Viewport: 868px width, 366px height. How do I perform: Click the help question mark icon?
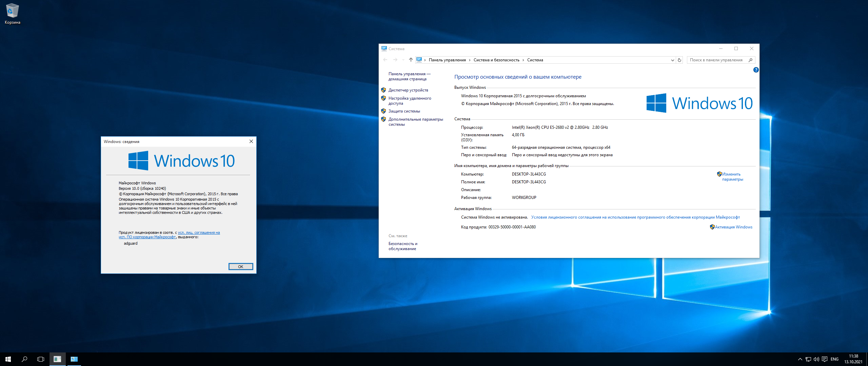click(x=756, y=70)
